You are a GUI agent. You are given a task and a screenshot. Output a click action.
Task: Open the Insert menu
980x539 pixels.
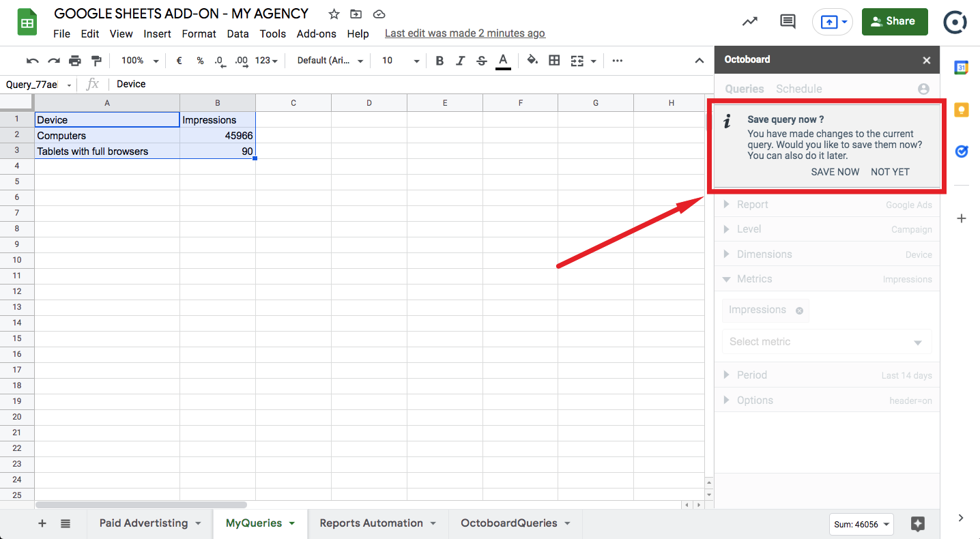pos(158,33)
